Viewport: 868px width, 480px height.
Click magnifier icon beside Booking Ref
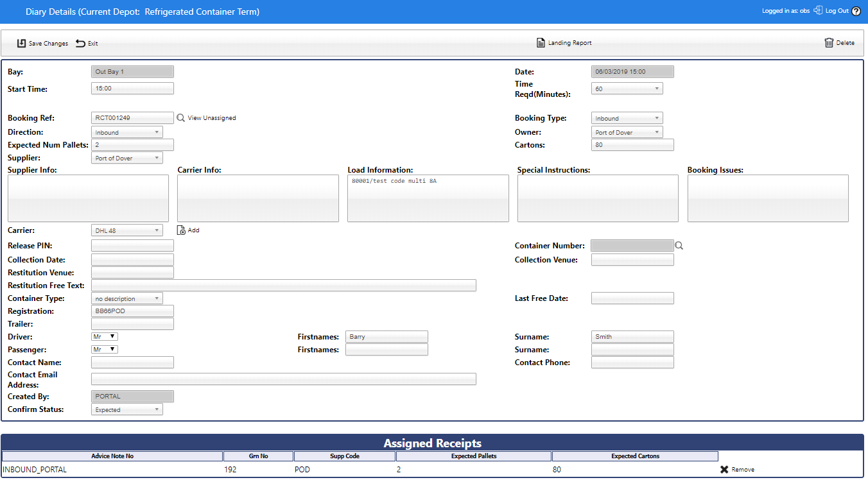click(x=180, y=118)
